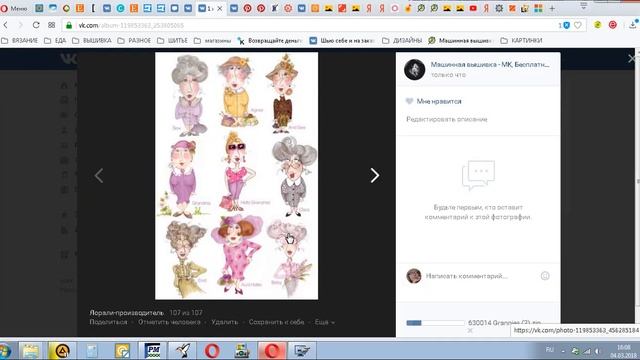Image resolution: width=640 pixels, height=360 pixels.
Task: Open a new tab with plus button
Action: click(x=552, y=8)
